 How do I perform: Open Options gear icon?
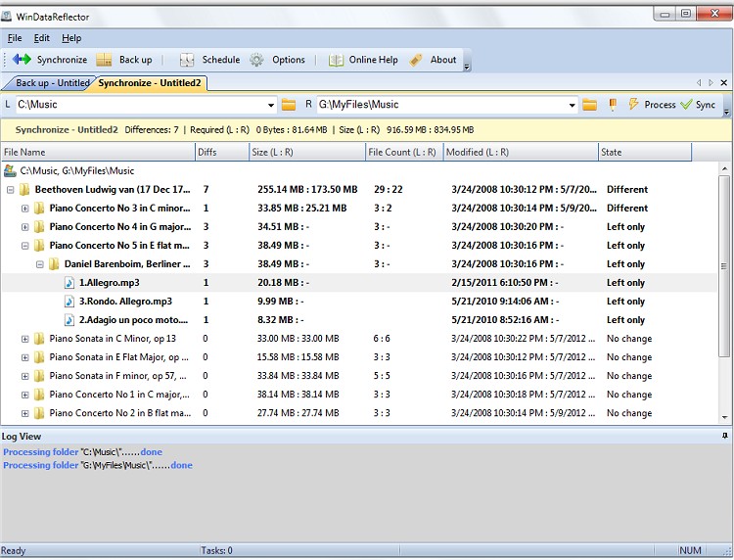click(256, 60)
